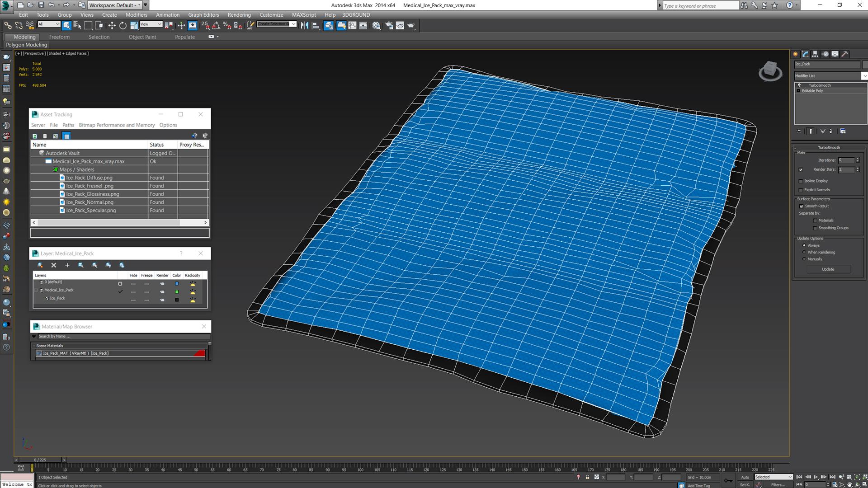Viewport: 868px width, 488px height.
Task: Click Medical_Ice_Pack layer green color swatch
Action: [x=177, y=292]
